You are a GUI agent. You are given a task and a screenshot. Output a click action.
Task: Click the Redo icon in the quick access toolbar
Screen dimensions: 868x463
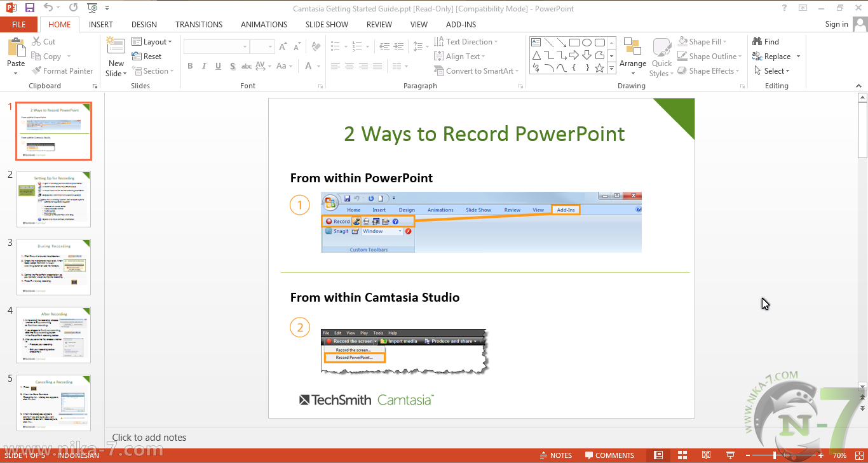(x=73, y=8)
